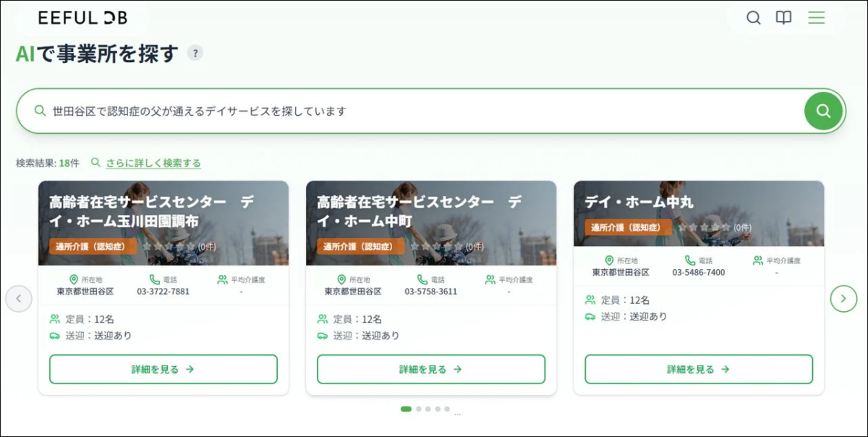Click the search magnifier icon in the header
The image size is (868, 437).
(754, 17)
